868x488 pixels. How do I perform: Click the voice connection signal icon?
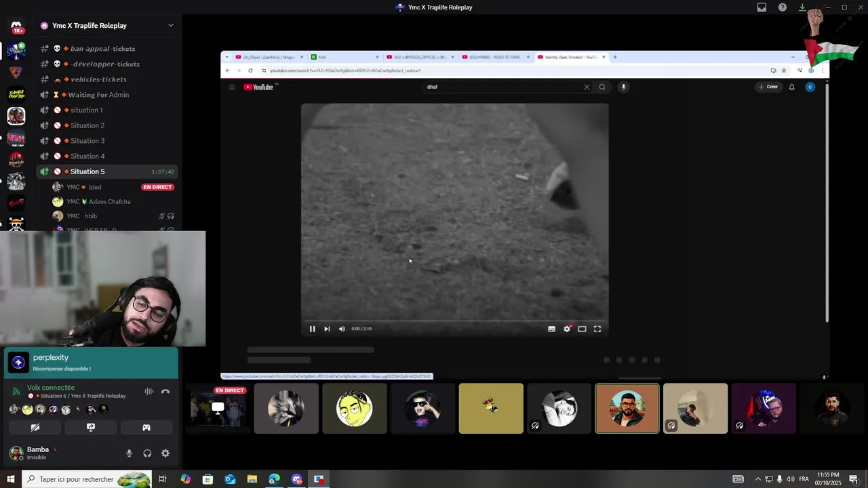point(16,392)
